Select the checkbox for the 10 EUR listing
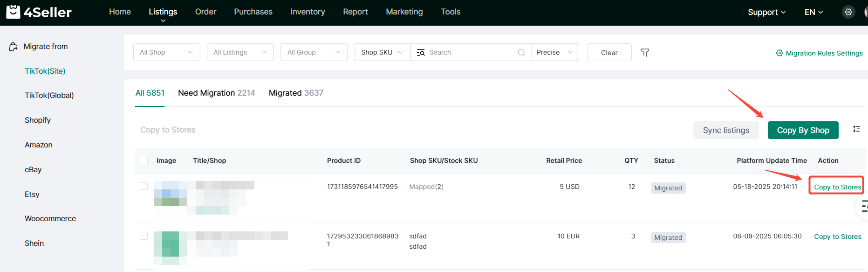 tap(144, 236)
